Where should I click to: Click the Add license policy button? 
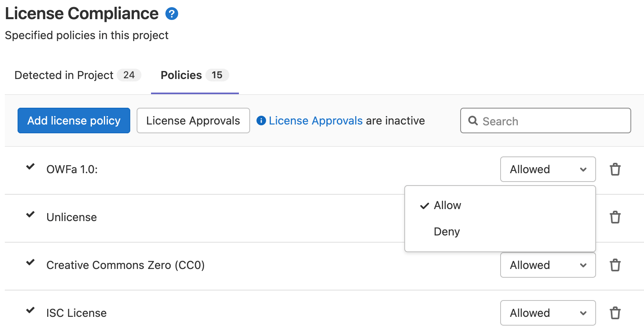(x=74, y=121)
